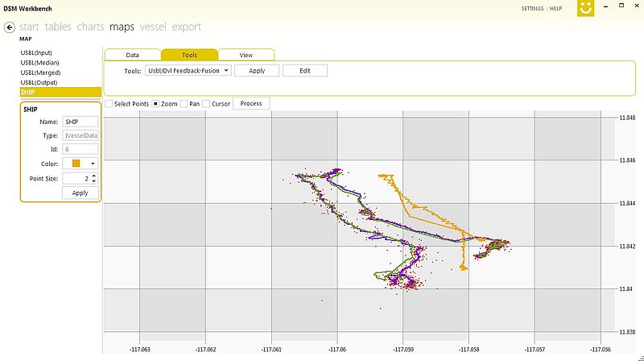Switch to the Data tab
This screenshot has width=644, height=361.
[132, 55]
